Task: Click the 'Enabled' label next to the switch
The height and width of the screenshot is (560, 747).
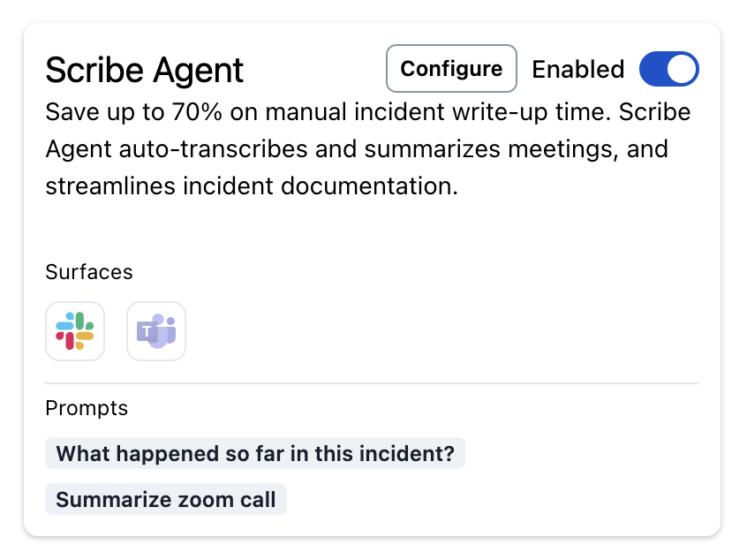Action: click(x=577, y=70)
